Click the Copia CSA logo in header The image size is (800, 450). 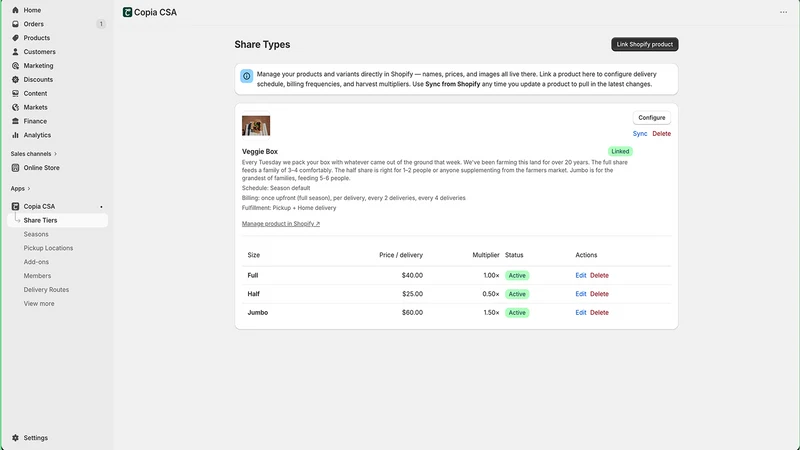(x=128, y=12)
